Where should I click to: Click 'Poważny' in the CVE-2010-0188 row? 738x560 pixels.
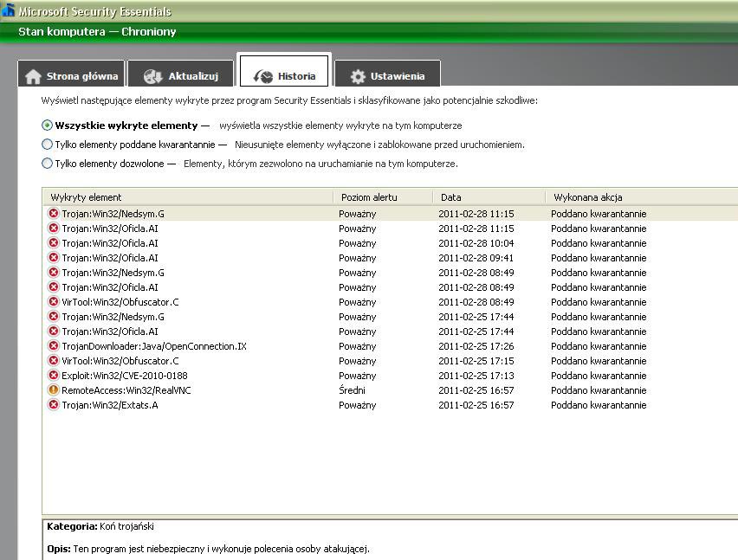point(357,377)
